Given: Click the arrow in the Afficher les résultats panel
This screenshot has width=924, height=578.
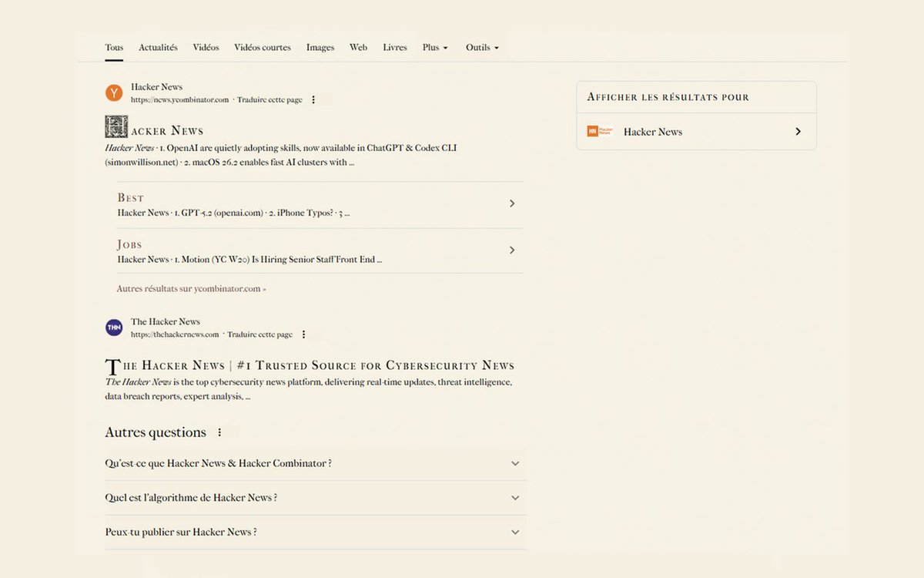Looking at the screenshot, I should coord(798,132).
